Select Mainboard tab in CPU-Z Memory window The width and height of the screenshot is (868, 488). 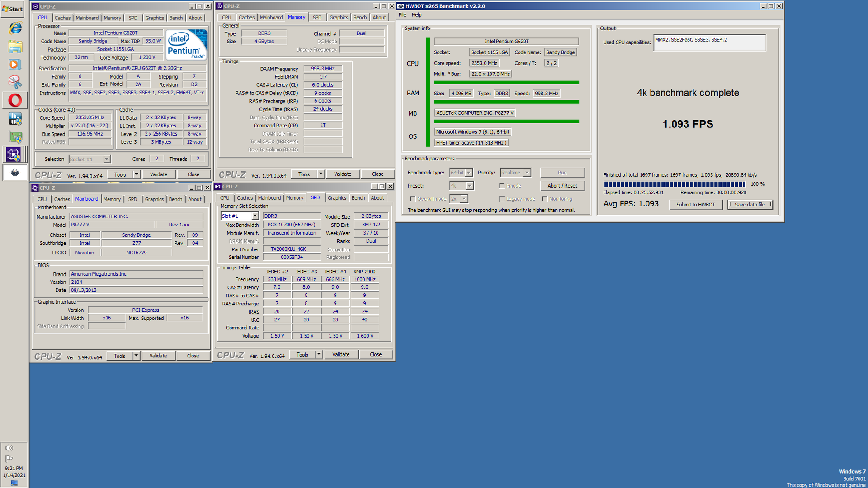click(271, 18)
